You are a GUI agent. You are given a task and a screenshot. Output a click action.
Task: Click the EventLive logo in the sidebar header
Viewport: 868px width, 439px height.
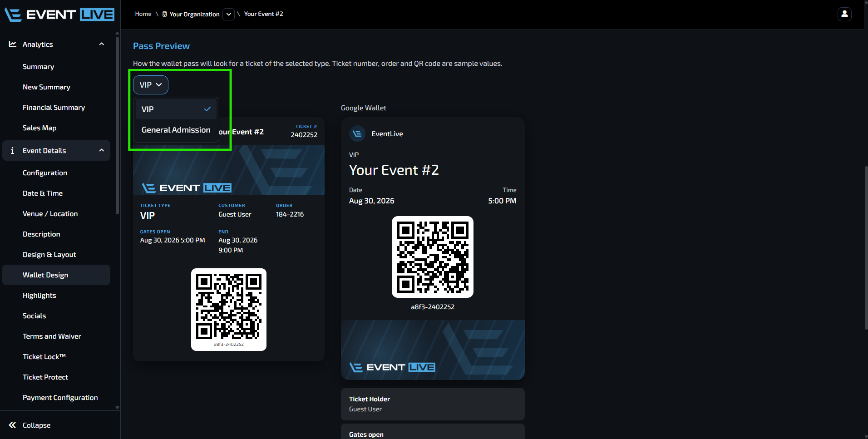point(59,15)
